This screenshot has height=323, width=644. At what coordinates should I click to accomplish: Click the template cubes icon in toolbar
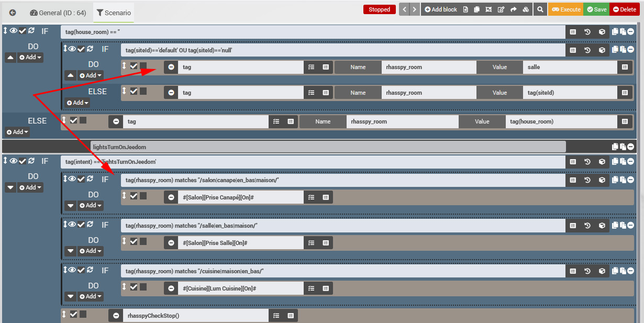526,9
